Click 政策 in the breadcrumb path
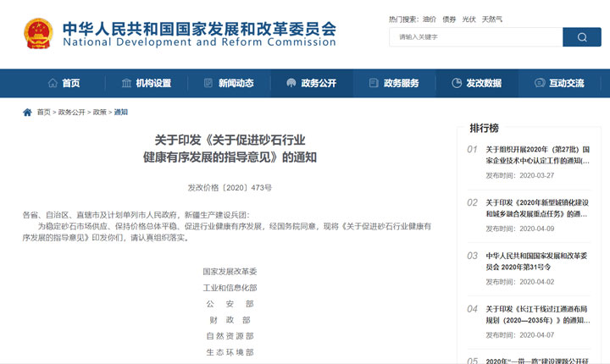Viewport: 610px width, 364px height. point(100,112)
